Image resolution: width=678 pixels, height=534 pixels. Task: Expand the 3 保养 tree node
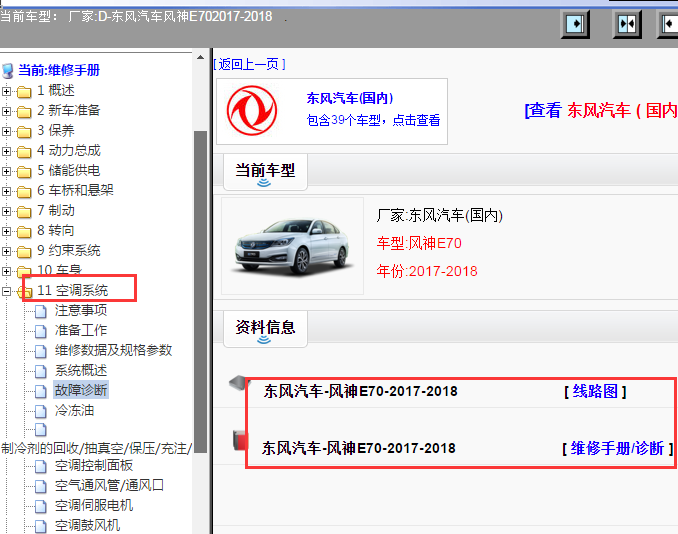pos(6,131)
